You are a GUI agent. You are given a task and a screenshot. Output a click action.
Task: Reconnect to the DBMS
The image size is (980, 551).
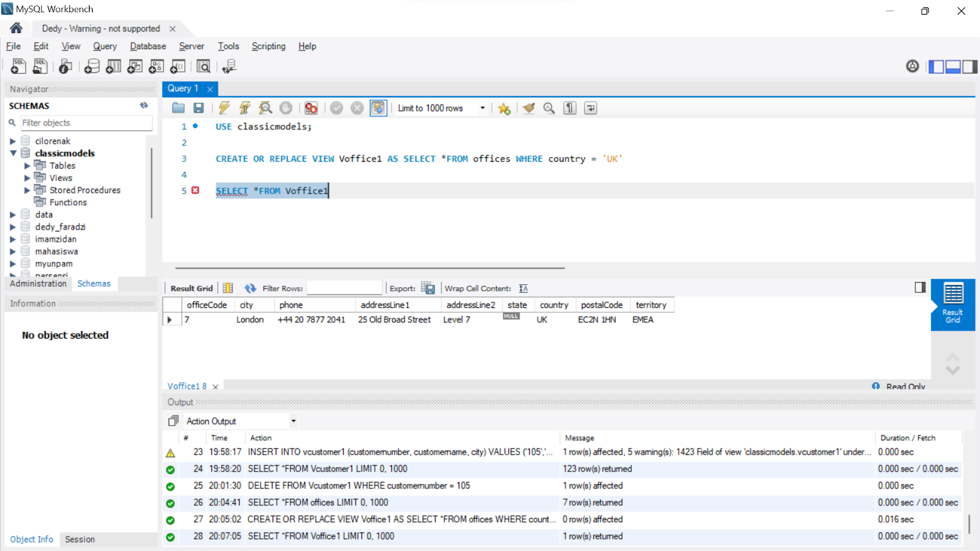click(x=229, y=66)
